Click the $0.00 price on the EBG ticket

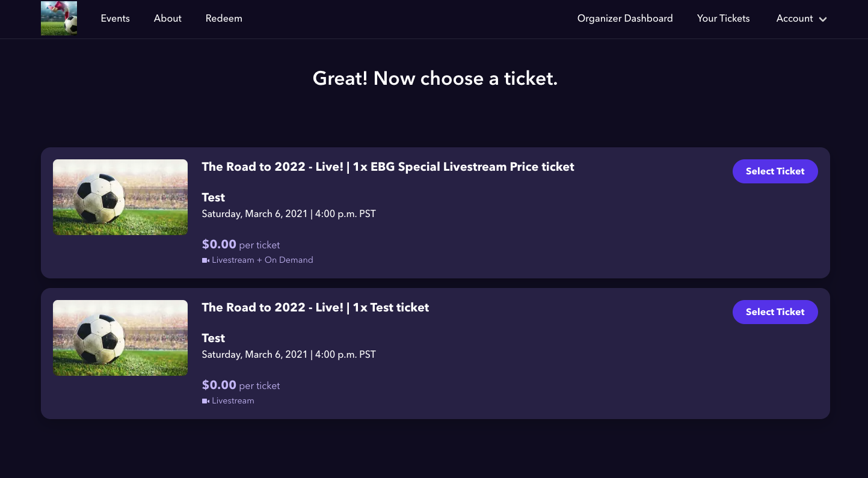coord(219,244)
